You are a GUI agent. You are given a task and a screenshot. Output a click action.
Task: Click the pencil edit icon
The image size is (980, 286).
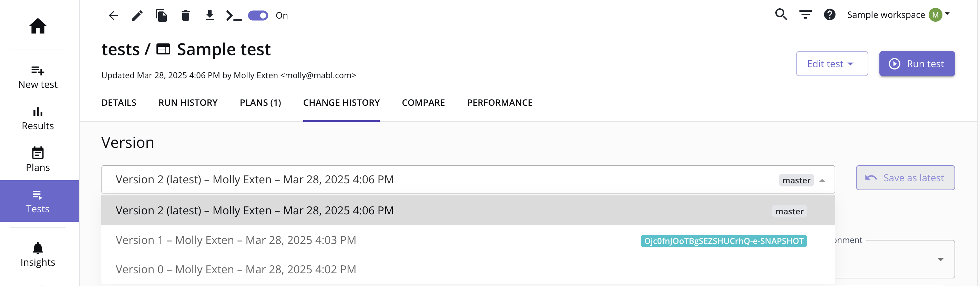pos(137,16)
